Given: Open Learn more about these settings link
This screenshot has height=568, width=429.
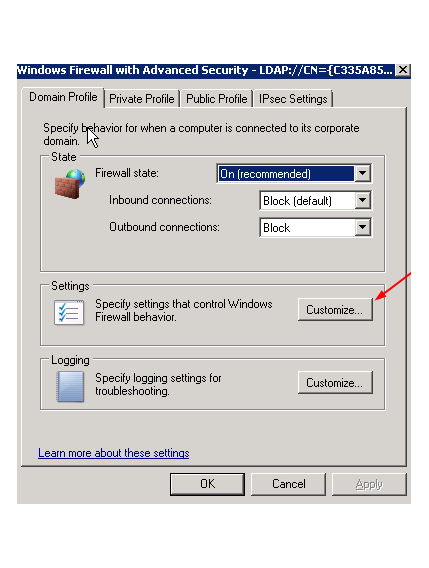Looking at the screenshot, I should 114,453.
